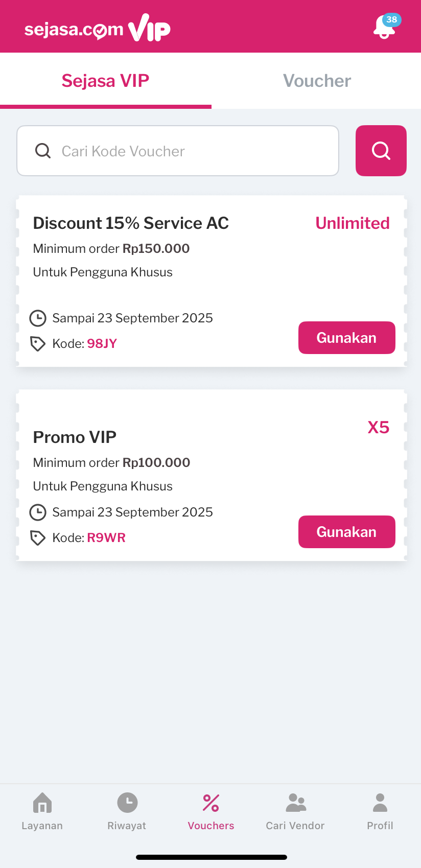
Task: Select the Vouchers percent icon
Action: click(x=211, y=803)
